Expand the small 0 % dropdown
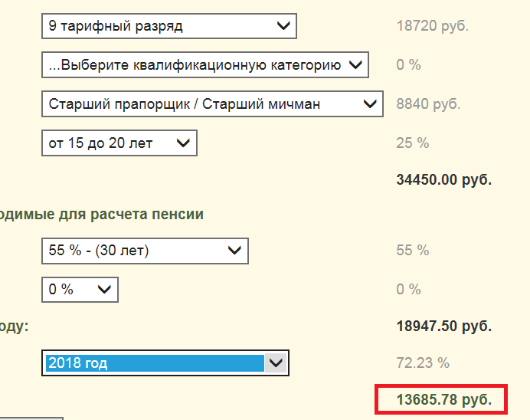 (80, 290)
